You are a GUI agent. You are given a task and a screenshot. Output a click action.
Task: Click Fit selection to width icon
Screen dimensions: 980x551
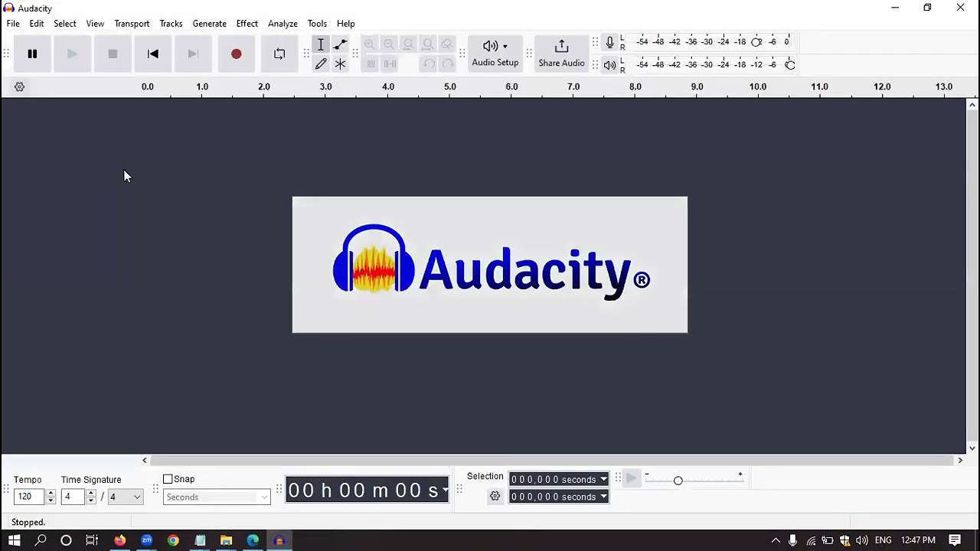point(409,44)
